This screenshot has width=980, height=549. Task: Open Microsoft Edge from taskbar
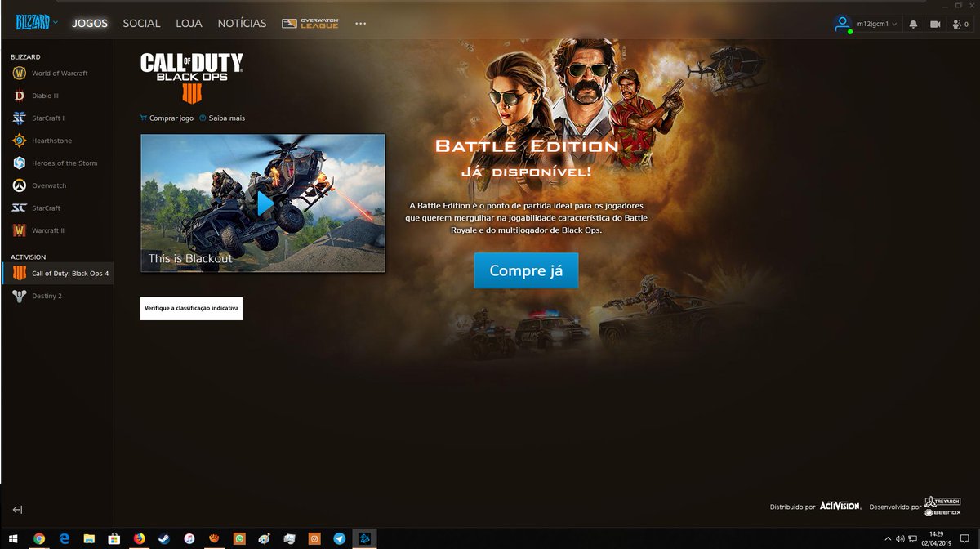(64, 538)
